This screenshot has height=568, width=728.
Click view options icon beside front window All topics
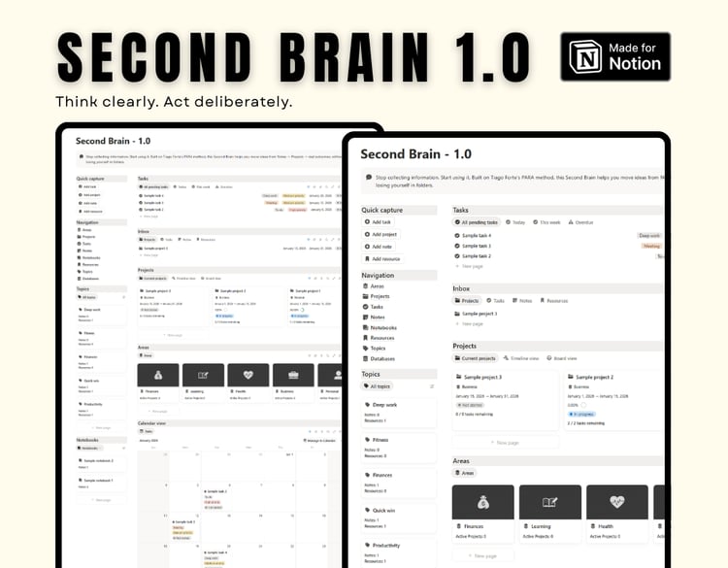(x=432, y=385)
